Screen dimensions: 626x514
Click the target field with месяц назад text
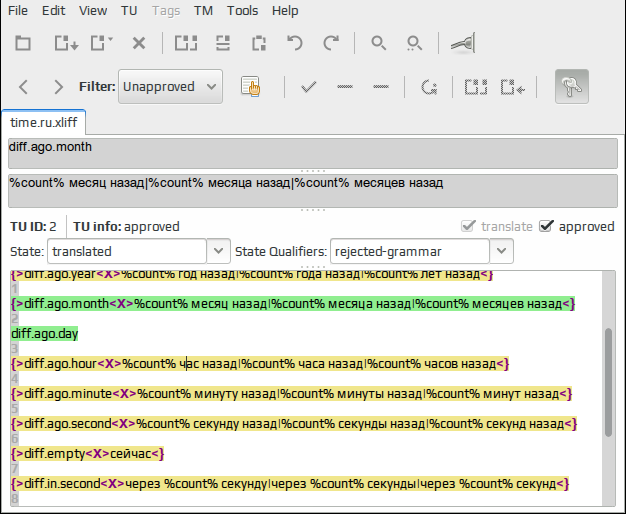[313, 191]
